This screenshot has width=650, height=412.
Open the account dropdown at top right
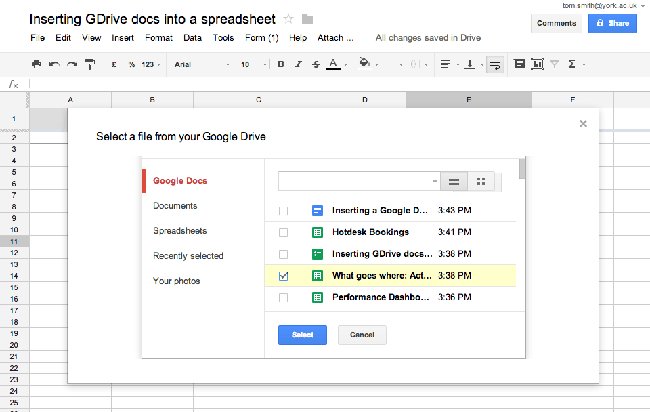[x=643, y=5]
